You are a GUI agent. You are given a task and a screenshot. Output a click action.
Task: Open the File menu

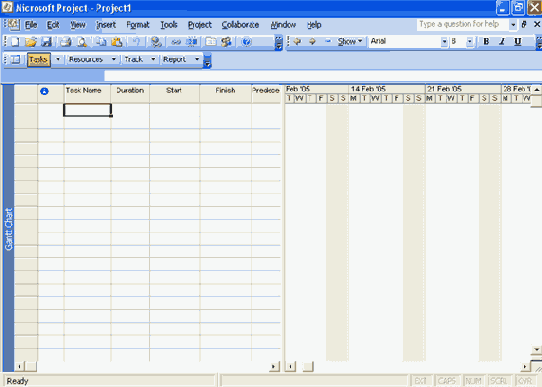click(31, 25)
